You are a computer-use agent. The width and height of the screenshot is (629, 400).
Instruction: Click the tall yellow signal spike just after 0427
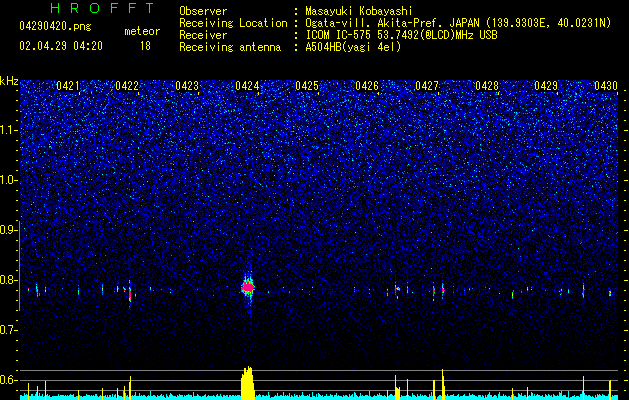pos(442,384)
